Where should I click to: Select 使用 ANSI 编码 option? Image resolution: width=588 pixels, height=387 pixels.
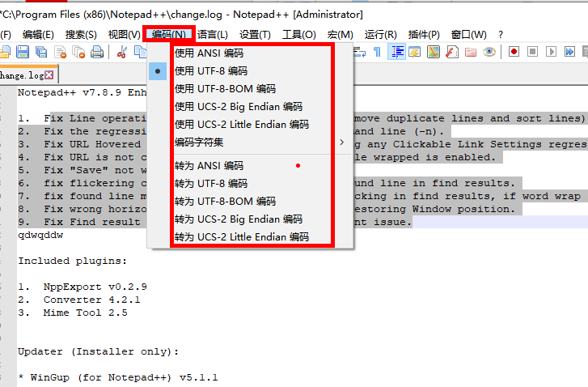(x=251, y=53)
